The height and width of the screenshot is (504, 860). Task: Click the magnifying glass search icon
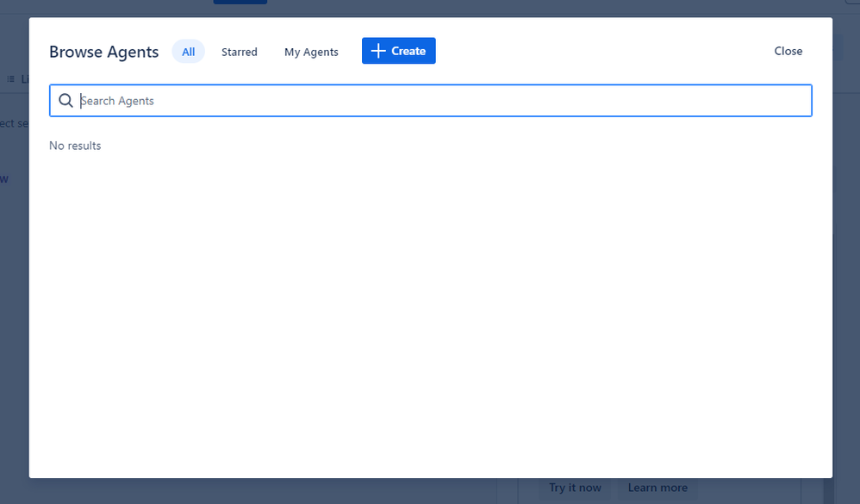pyautogui.click(x=65, y=100)
